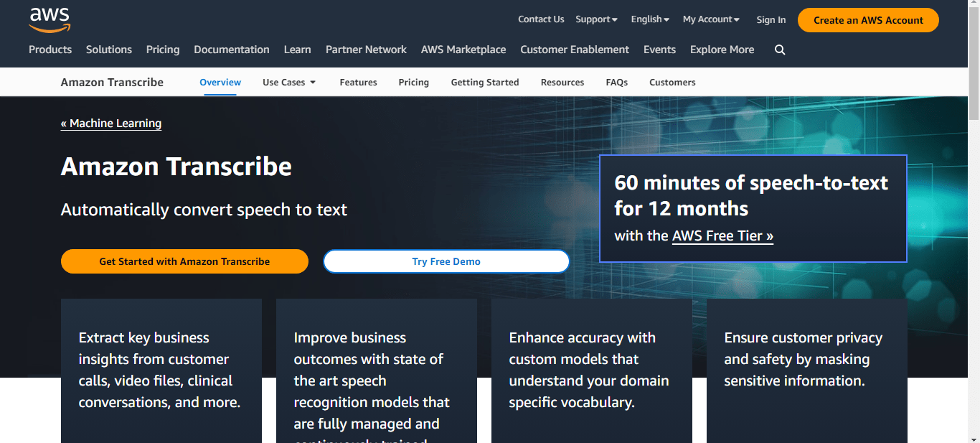Viewport: 980px width, 443px height.
Task: Expand the Support dropdown
Action: [x=596, y=19]
